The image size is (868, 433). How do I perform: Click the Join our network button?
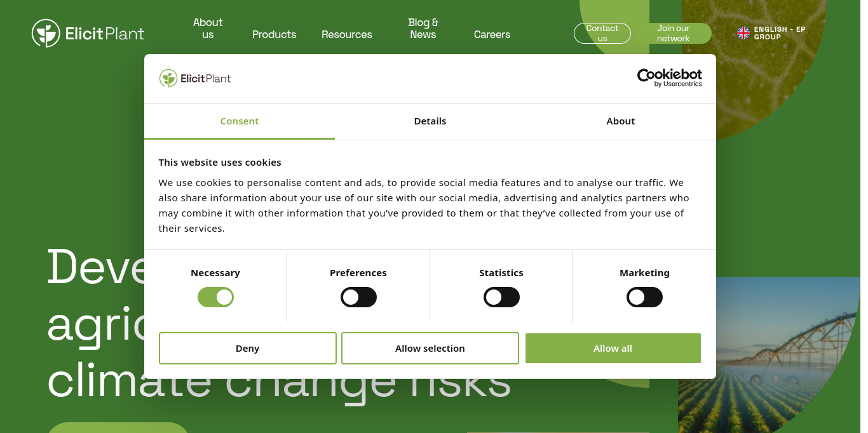pyautogui.click(x=674, y=33)
